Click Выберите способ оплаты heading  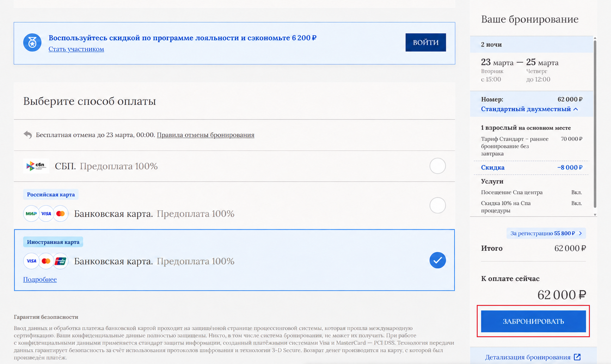click(90, 101)
